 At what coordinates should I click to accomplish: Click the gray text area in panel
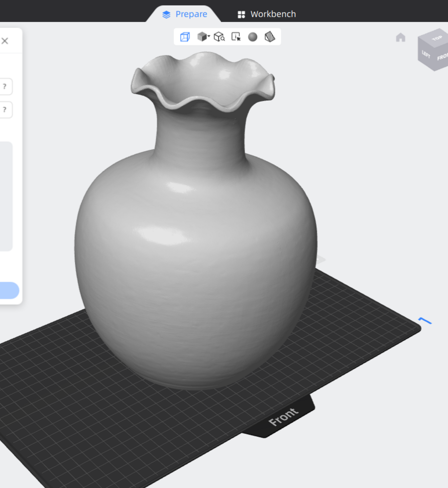coord(5,196)
